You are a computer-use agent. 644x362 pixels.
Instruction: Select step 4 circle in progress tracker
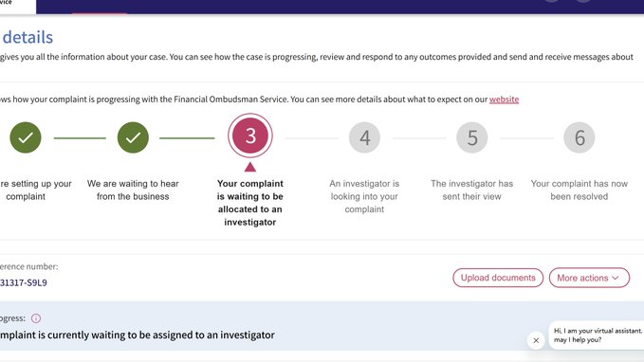(x=364, y=137)
